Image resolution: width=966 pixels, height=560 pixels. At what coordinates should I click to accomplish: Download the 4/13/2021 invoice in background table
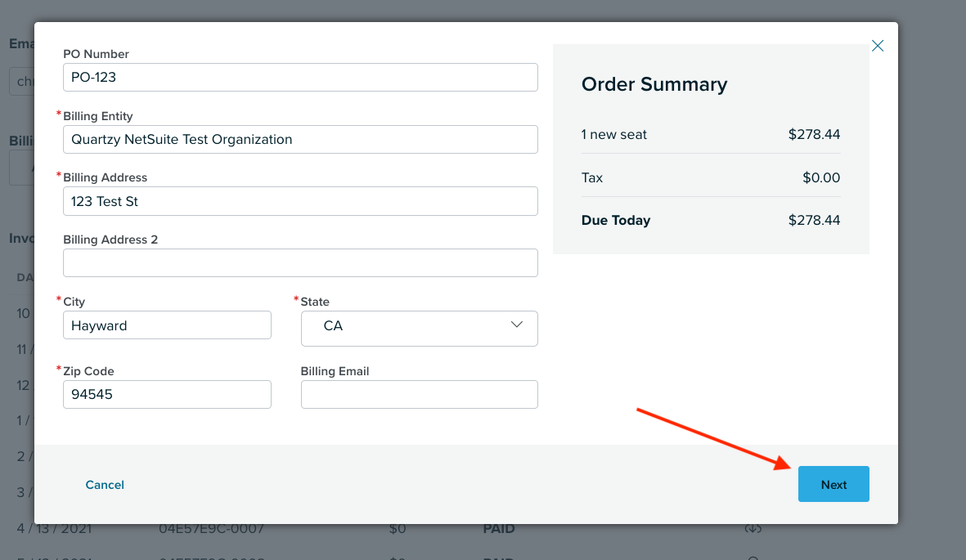click(x=753, y=529)
